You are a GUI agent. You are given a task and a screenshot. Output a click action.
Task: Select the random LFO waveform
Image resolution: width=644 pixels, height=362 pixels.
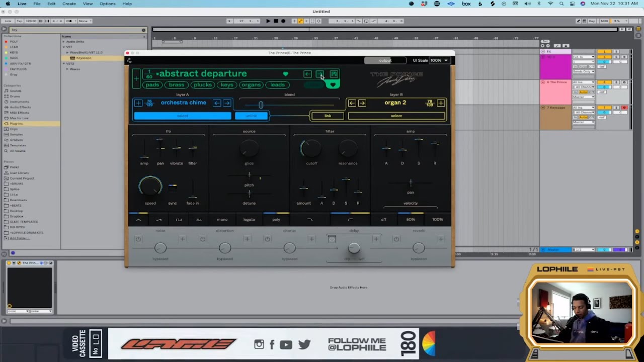tap(199, 220)
